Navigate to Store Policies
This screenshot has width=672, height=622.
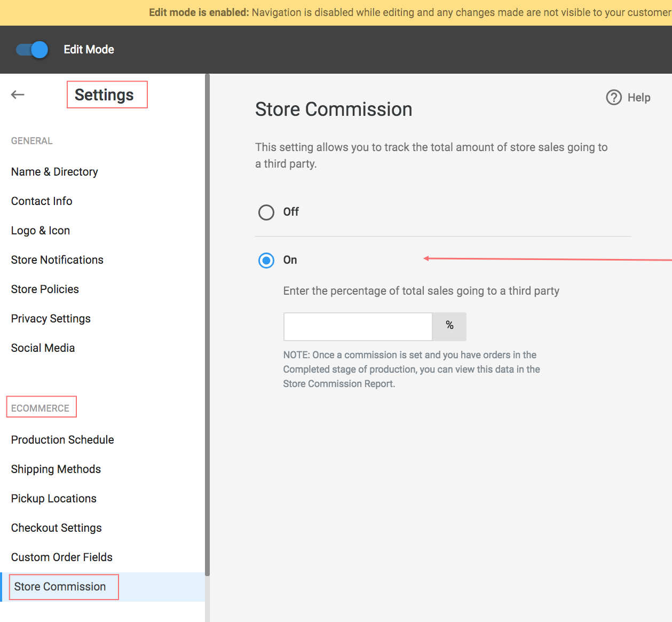click(x=45, y=289)
